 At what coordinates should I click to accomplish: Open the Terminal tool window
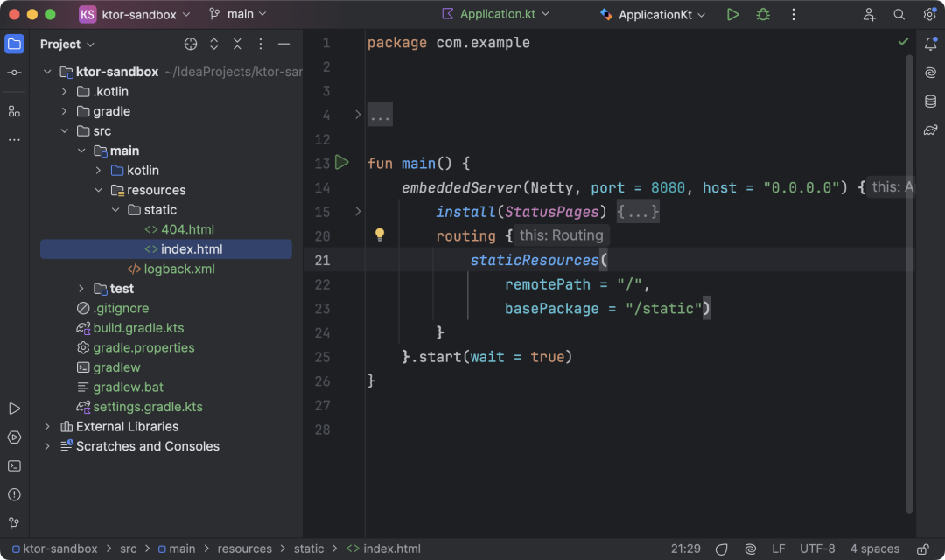15,466
